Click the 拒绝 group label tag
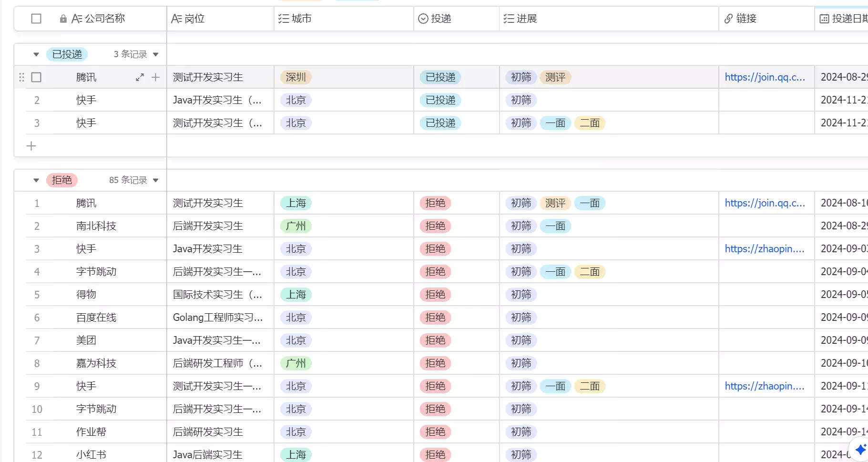Screen dimensions: 868x462 tap(62, 180)
